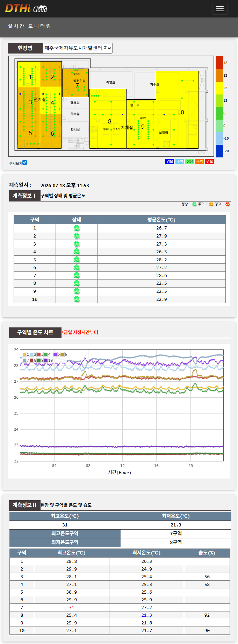Image resolution: width=238 pixels, height=644 pixels.
Task: Click the red 경고 status legend icon
Action: 228,204
